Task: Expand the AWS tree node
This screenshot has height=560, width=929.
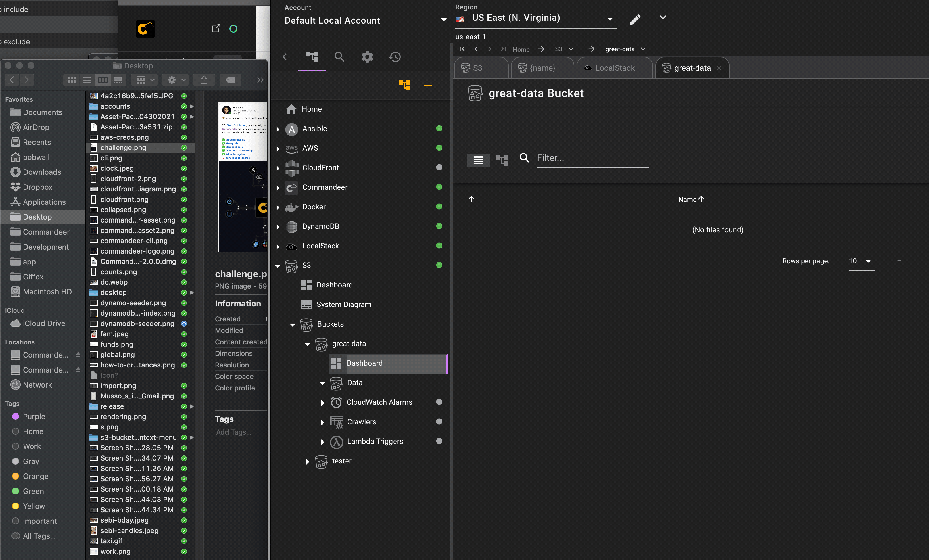Action: click(x=278, y=149)
